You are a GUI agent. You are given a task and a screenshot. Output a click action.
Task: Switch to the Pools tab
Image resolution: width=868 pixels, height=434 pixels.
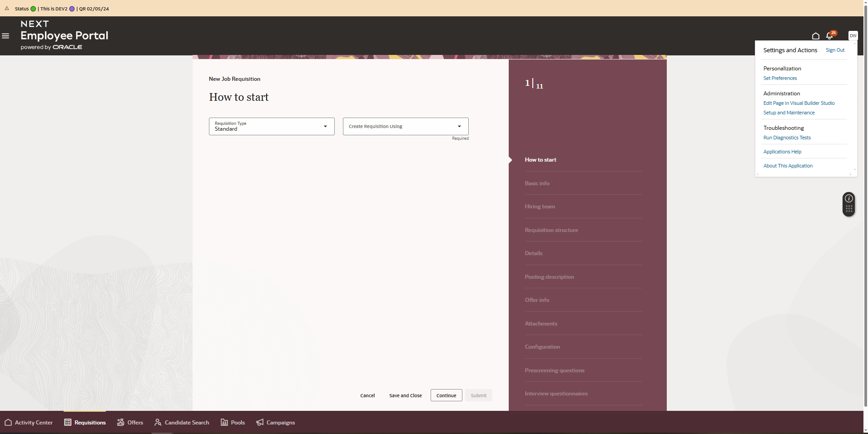point(233,423)
